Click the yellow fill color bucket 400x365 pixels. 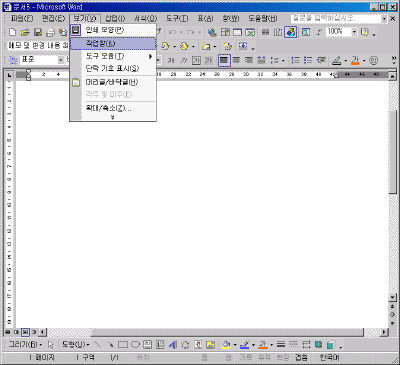[226, 344]
